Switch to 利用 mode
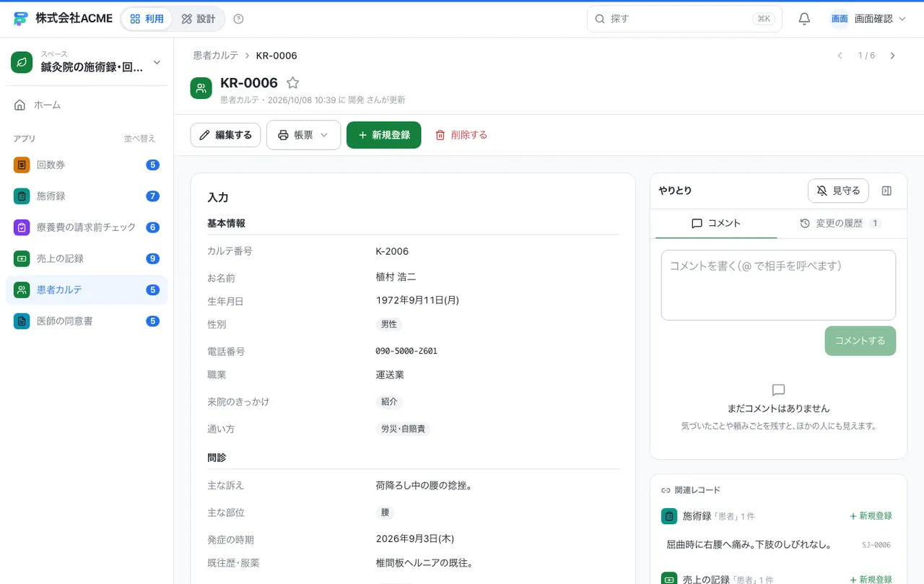This screenshot has width=924, height=584. tap(147, 19)
